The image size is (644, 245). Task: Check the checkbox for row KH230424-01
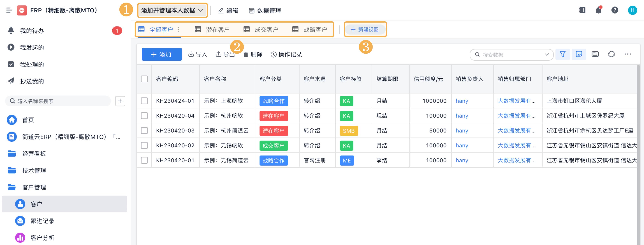tap(144, 101)
